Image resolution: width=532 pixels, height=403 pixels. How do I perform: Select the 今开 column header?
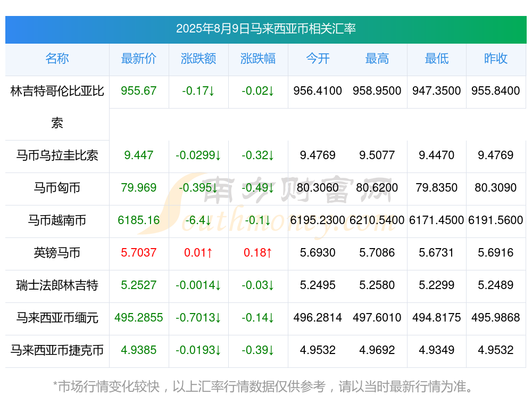point(318,59)
